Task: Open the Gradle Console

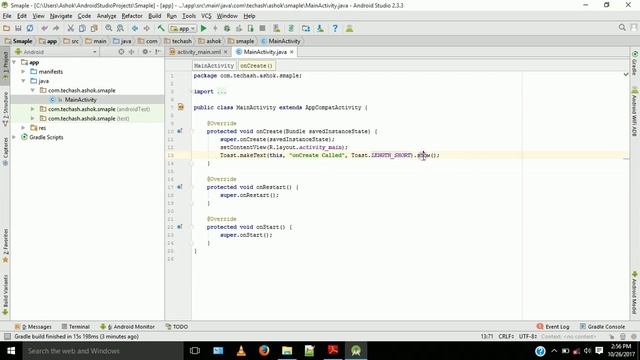Action: (x=602, y=327)
